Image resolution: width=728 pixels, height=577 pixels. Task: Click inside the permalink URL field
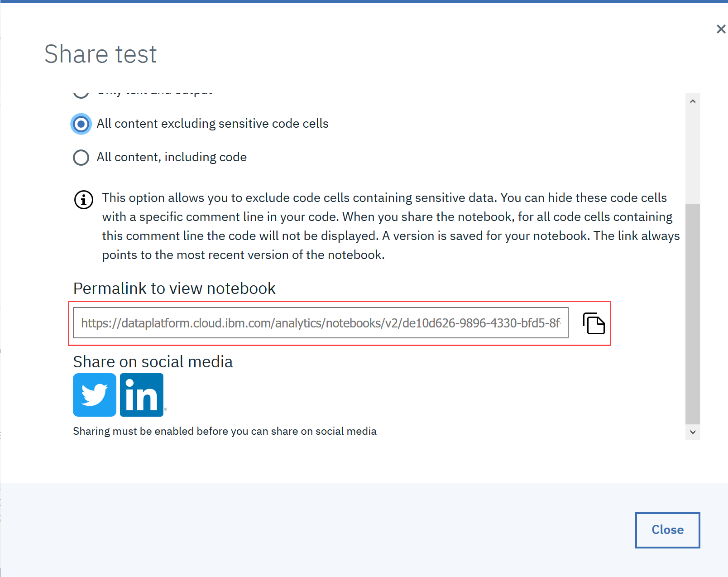(x=321, y=323)
